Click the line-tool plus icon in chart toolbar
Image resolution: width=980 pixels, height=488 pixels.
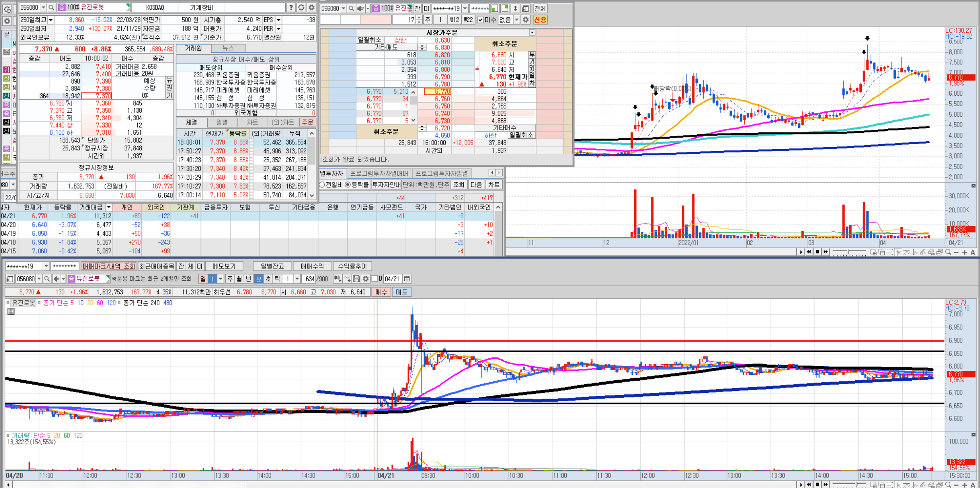(347, 279)
